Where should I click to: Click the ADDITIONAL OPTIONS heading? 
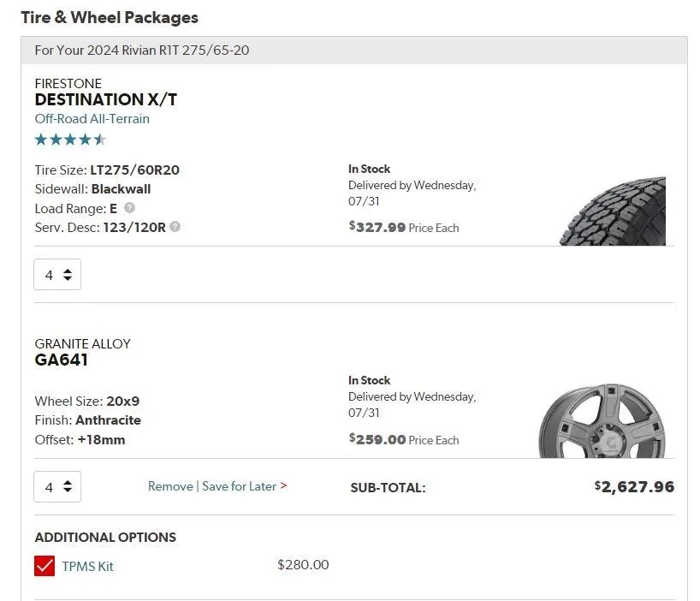105,537
